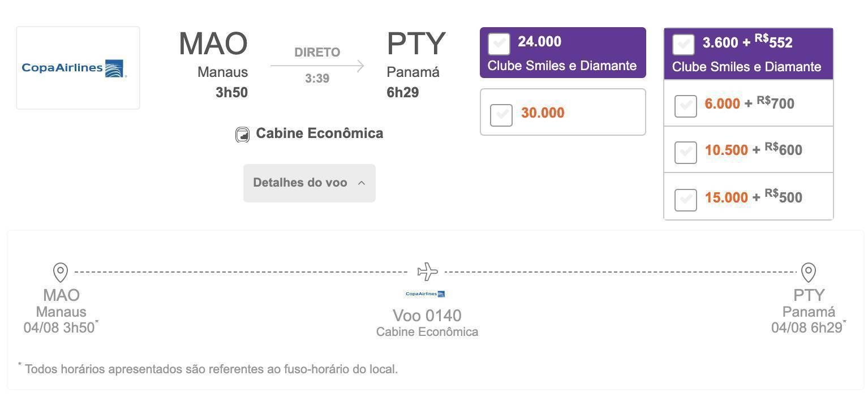Tick the 15.000 + R$500 checkbox

pos(686,200)
